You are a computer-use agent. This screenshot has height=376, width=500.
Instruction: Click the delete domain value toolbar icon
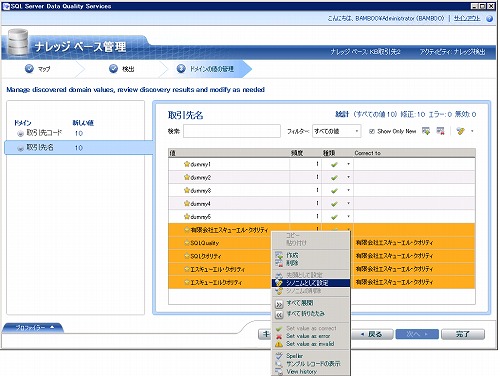pyautogui.click(x=440, y=131)
